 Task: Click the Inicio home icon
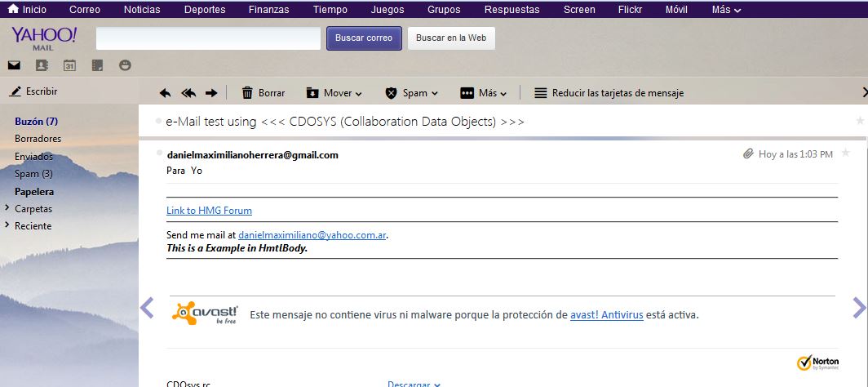13,9
